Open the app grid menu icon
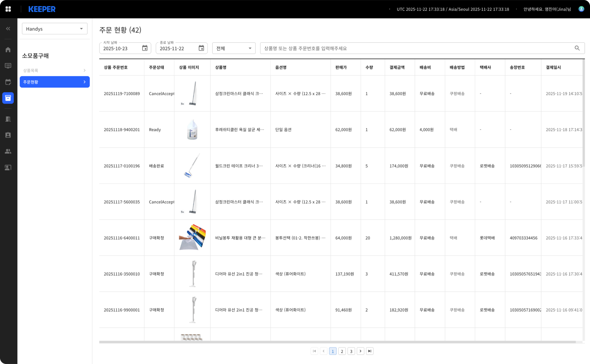This screenshot has width=590, height=364. point(8,9)
